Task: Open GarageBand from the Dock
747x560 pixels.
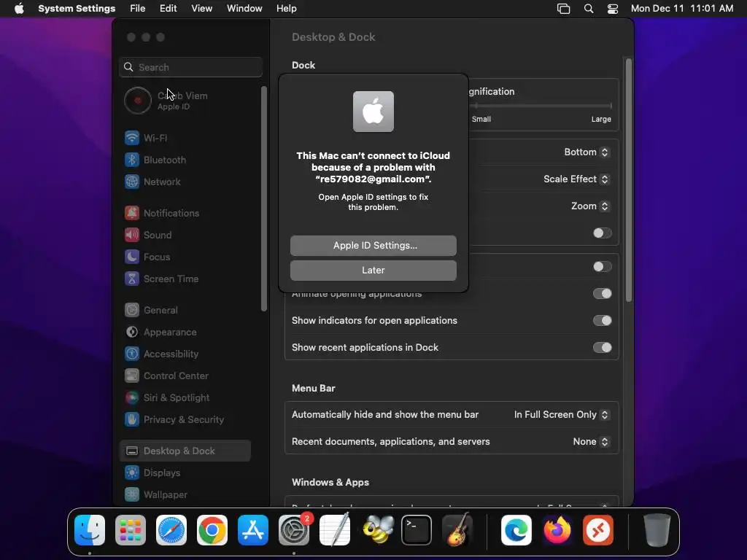Action: click(x=457, y=530)
